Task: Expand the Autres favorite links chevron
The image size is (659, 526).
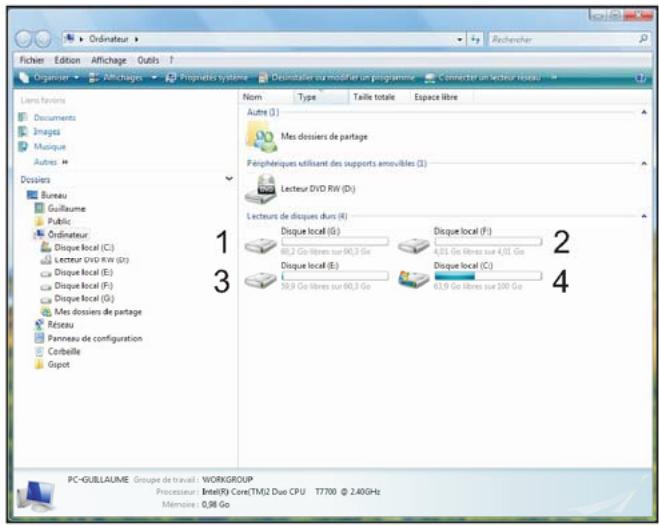Action: [x=65, y=162]
